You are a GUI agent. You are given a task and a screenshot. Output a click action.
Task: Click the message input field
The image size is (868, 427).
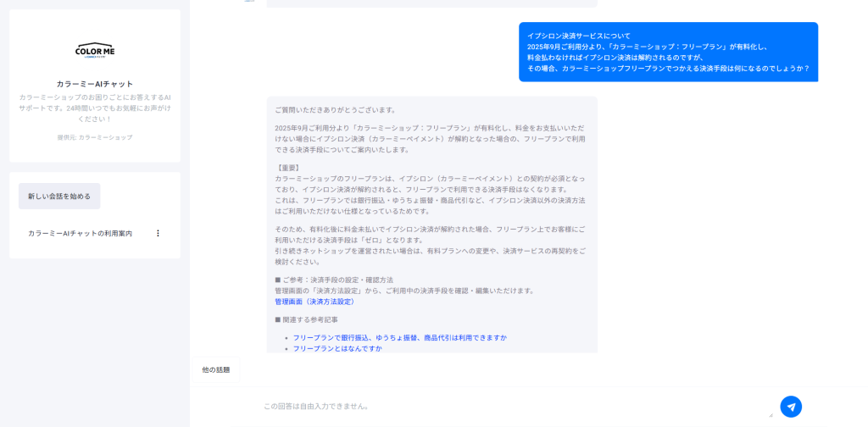pos(518,407)
